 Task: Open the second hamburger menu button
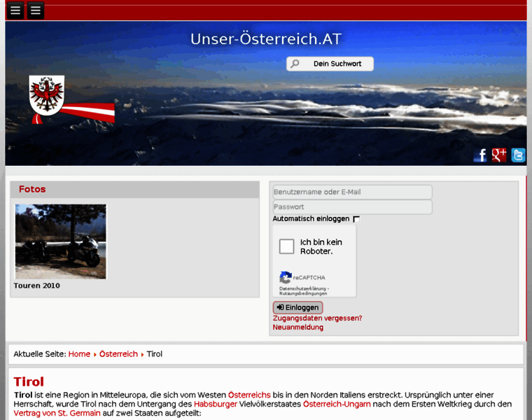pyautogui.click(x=36, y=10)
